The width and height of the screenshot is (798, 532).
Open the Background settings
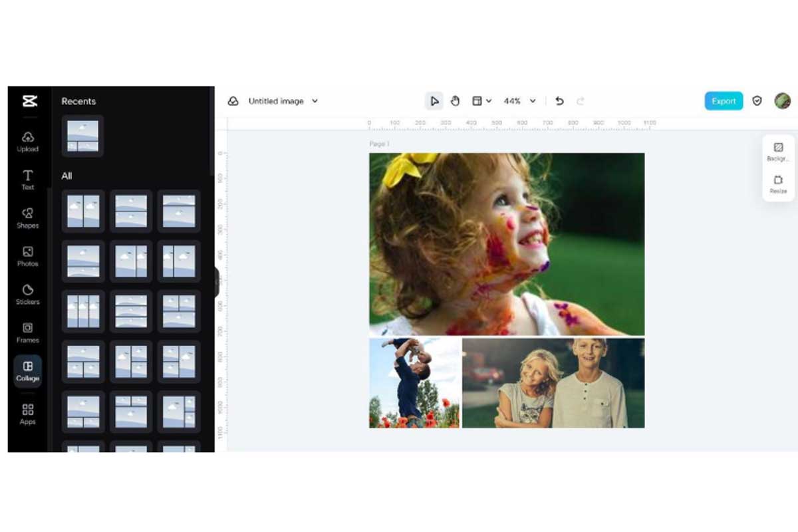[778, 152]
